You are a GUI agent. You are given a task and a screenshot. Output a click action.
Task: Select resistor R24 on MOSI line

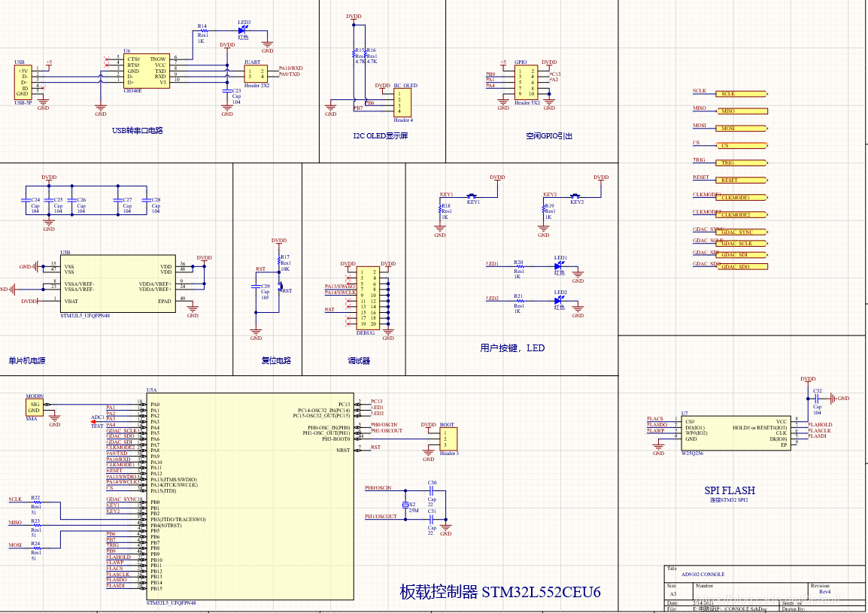(x=36, y=548)
